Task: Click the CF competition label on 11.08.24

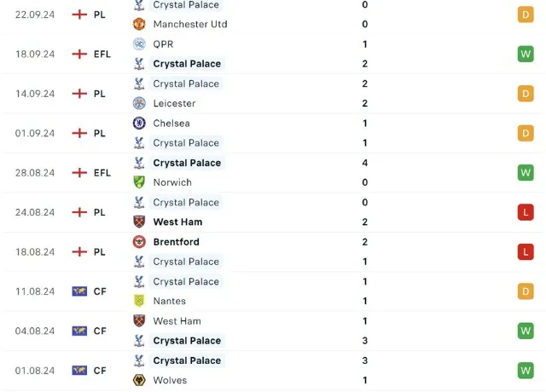Action: [100, 291]
